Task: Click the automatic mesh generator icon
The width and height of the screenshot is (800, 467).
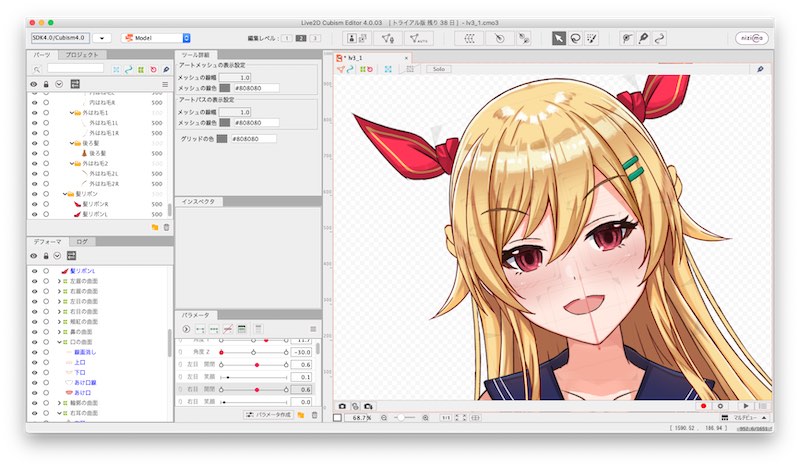Action: [418, 38]
